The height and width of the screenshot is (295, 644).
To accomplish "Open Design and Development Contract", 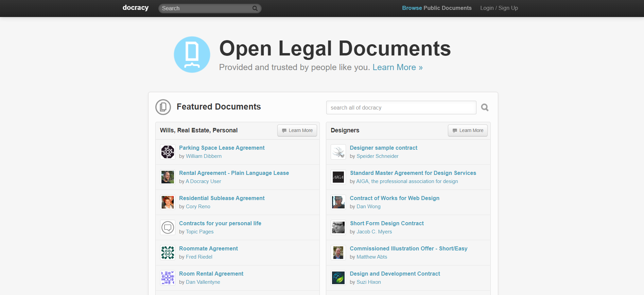I will (x=395, y=274).
